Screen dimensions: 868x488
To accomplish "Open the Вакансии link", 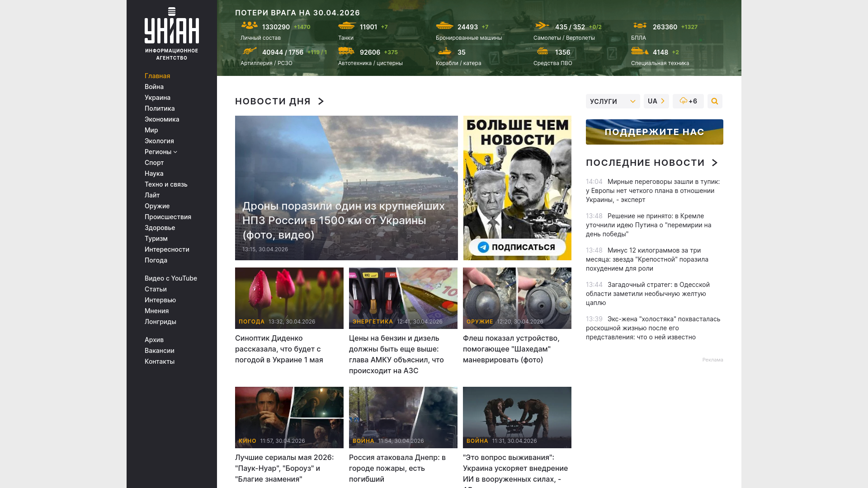I will pos(160,351).
